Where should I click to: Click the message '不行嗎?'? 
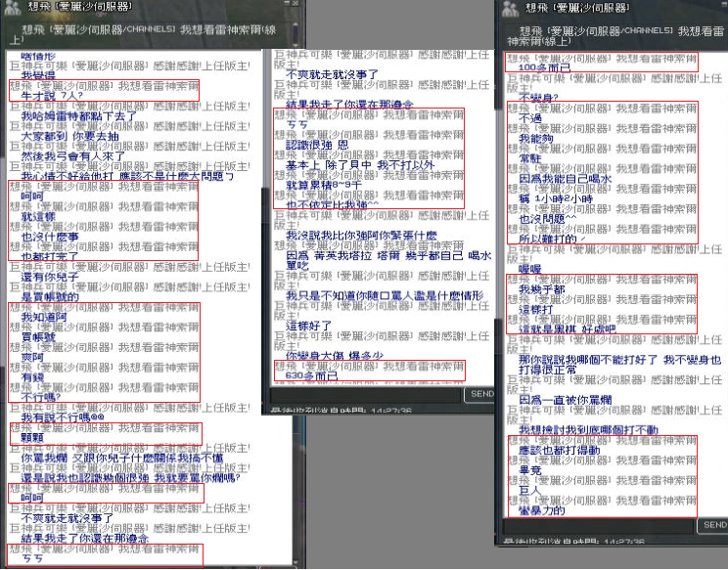click(x=41, y=398)
